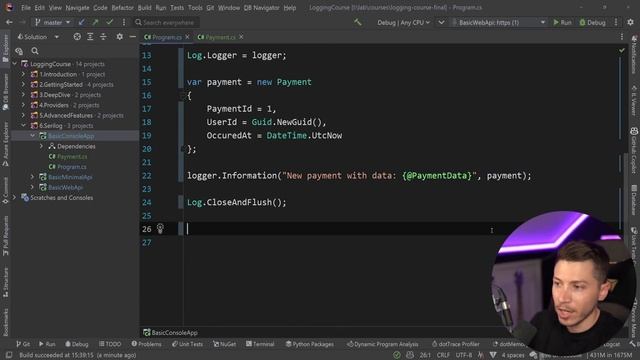Open the Unit Tests tool window
The height and width of the screenshot is (360, 640).
(x=187, y=344)
